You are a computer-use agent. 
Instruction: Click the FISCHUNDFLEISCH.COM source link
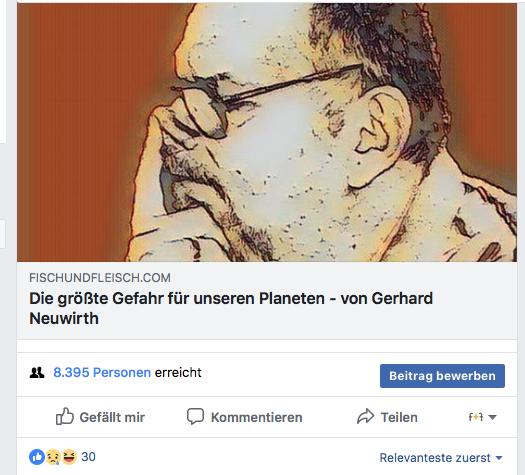point(100,278)
